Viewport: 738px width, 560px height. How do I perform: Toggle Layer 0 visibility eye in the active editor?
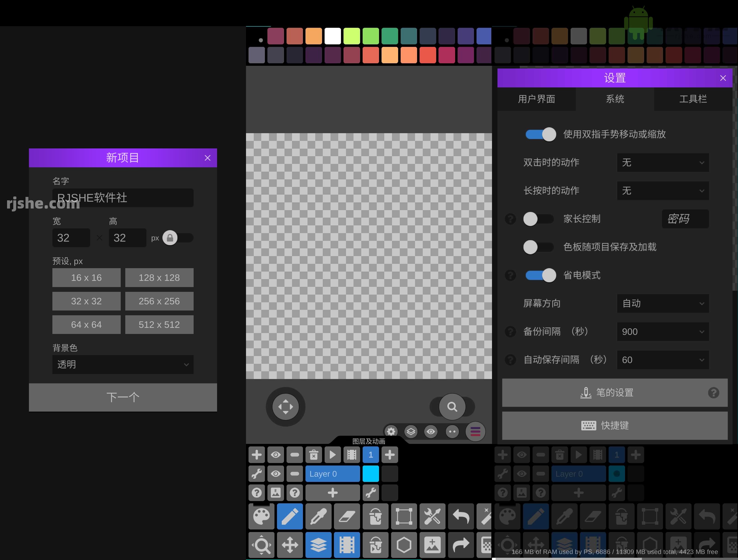click(x=276, y=474)
